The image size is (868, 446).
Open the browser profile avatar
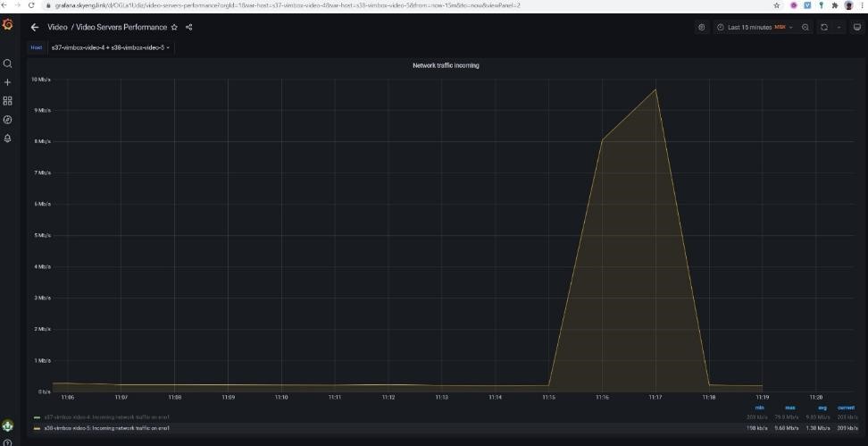pyautogui.click(x=848, y=5)
